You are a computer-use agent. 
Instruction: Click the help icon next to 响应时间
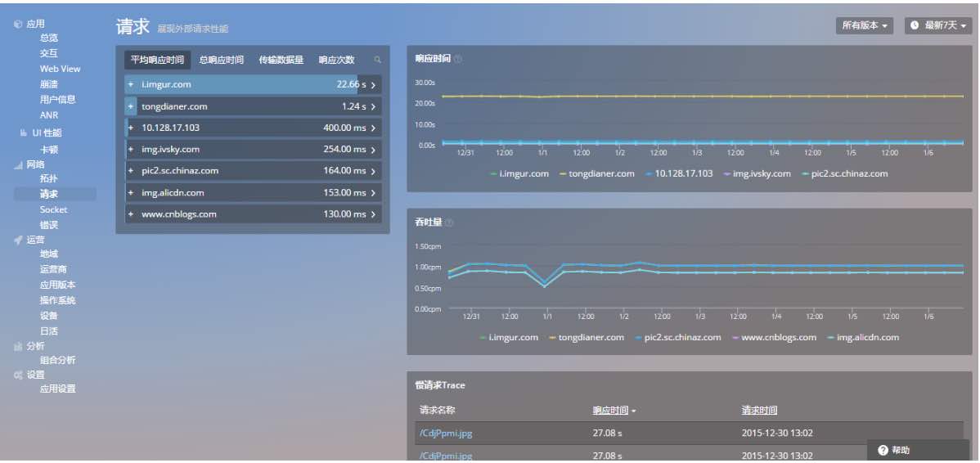click(x=458, y=60)
